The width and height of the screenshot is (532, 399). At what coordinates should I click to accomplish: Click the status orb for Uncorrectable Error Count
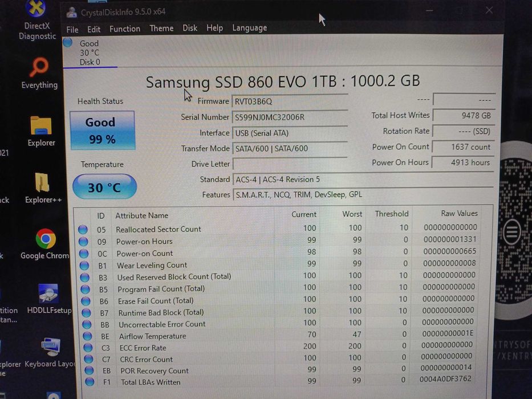(87, 325)
